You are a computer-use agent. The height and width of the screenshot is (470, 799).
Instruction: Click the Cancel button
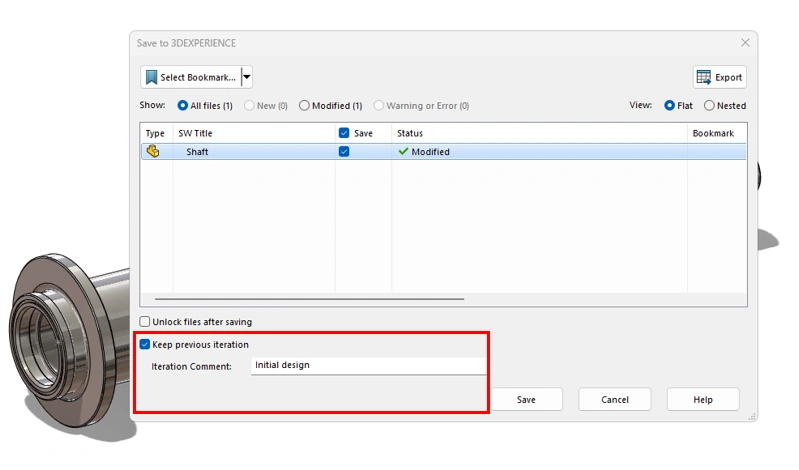[x=615, y=400]
